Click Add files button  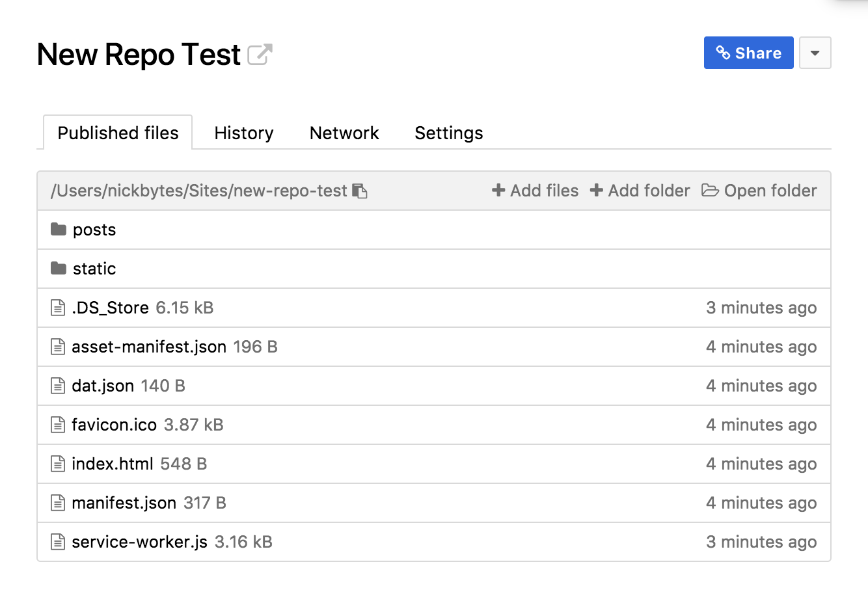535,191
